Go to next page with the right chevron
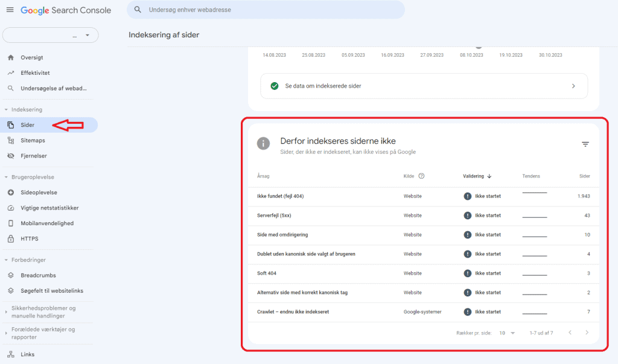Image resolution: width=618 pixels, height=364 pixels. pyautogui.click(x=587, y=333)
